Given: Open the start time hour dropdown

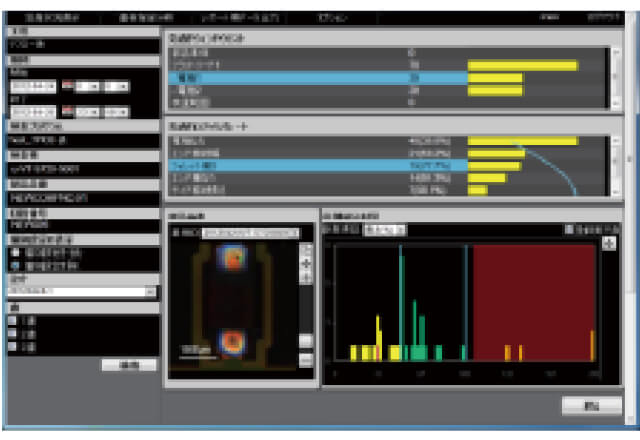Looking at the screenshot, I should click(88, 87).
